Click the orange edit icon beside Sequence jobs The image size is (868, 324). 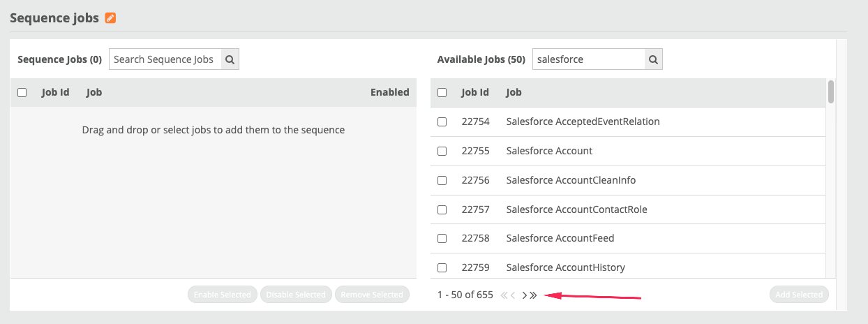[x=110, y=18]
